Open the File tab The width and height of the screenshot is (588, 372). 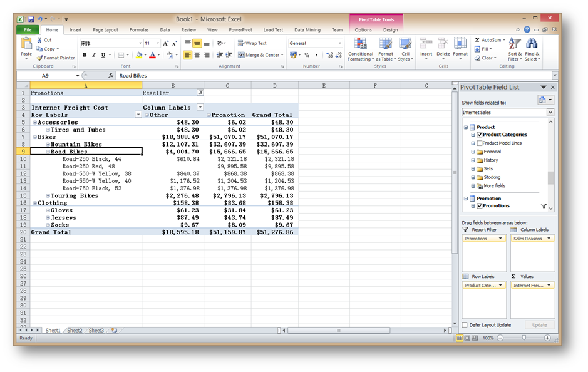point(28,29)
